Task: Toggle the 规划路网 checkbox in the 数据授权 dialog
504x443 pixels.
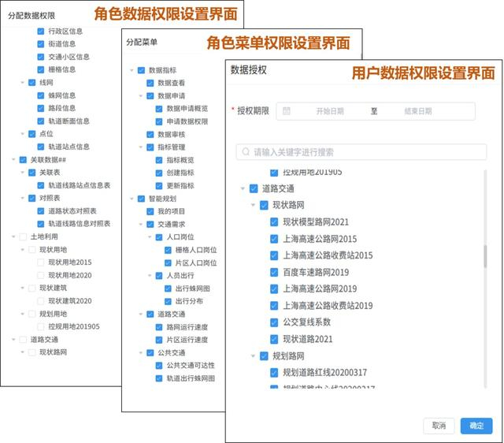Action: [x=264, y=356]
